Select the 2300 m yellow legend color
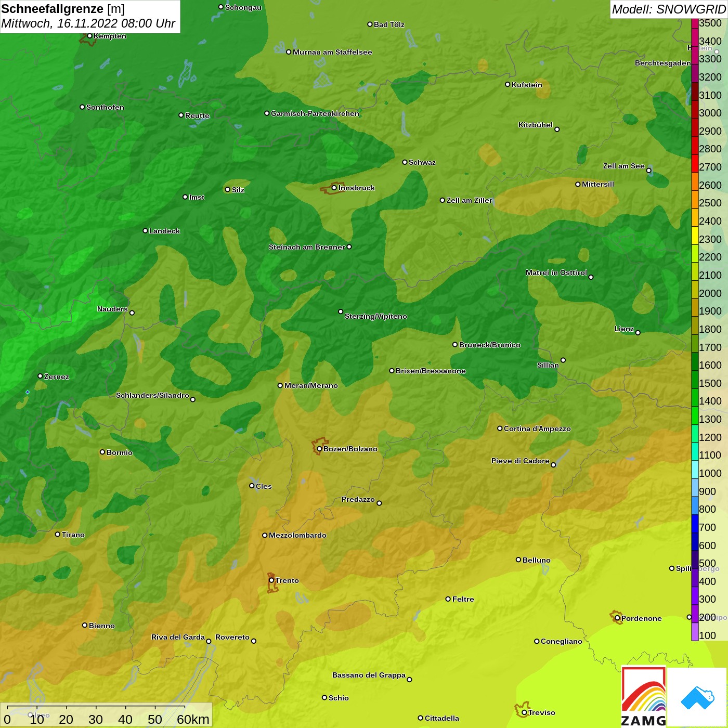Image resolution: width=728 pixels, height=728 pixels. pos(695,236)
